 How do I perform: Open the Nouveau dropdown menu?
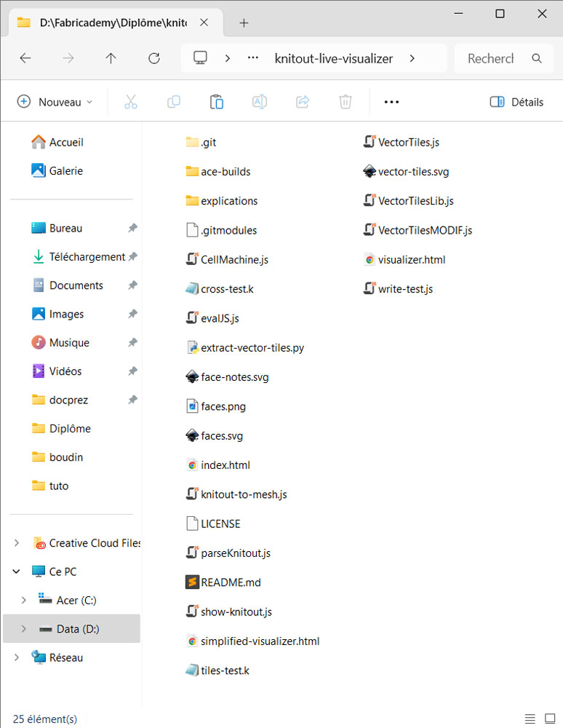(55, 102)
